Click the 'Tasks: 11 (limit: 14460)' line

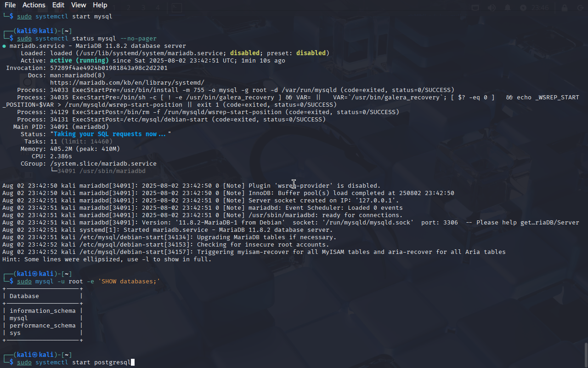click(x=68, y=142)
